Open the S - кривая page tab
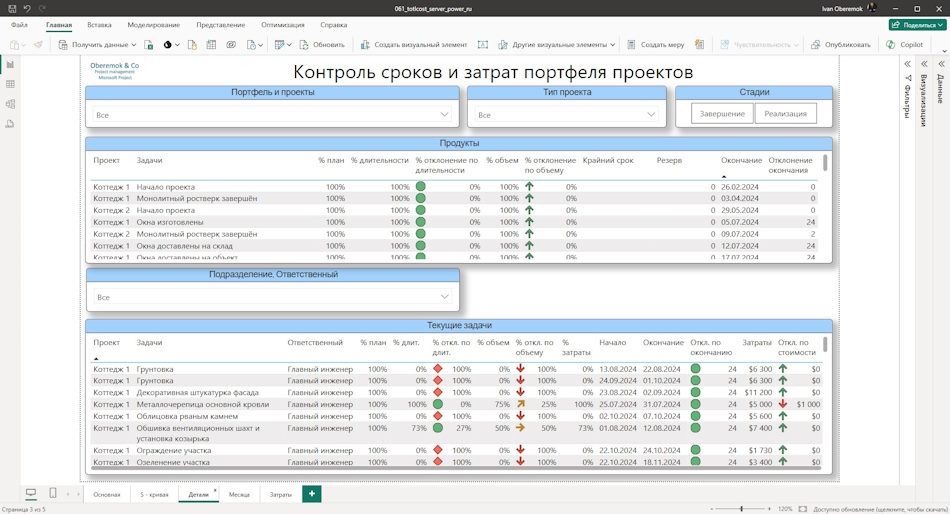950x514 pixels. point(154,495)
